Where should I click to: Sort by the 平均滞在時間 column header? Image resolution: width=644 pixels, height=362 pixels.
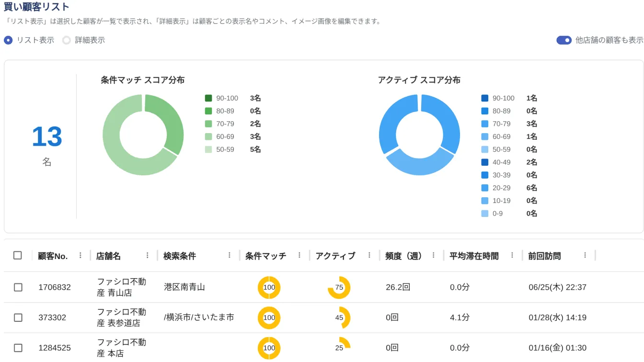tap(474, 256)
